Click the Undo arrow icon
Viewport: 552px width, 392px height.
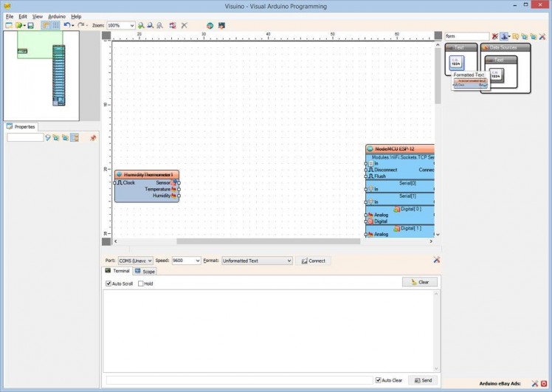(67, 25)
